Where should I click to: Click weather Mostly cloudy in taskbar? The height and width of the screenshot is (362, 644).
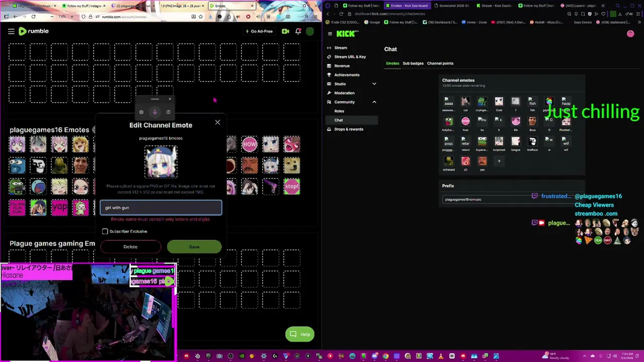(556, 356)
